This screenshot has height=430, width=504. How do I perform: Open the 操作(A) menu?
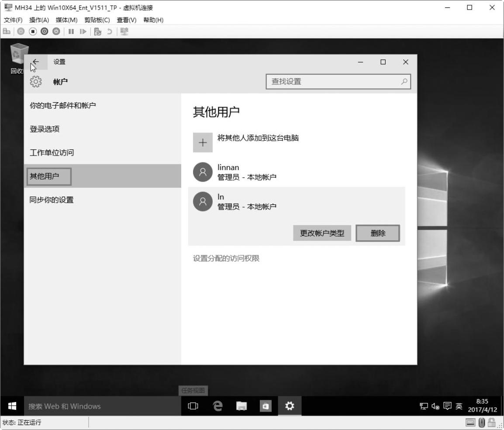[x=39, y=20]
